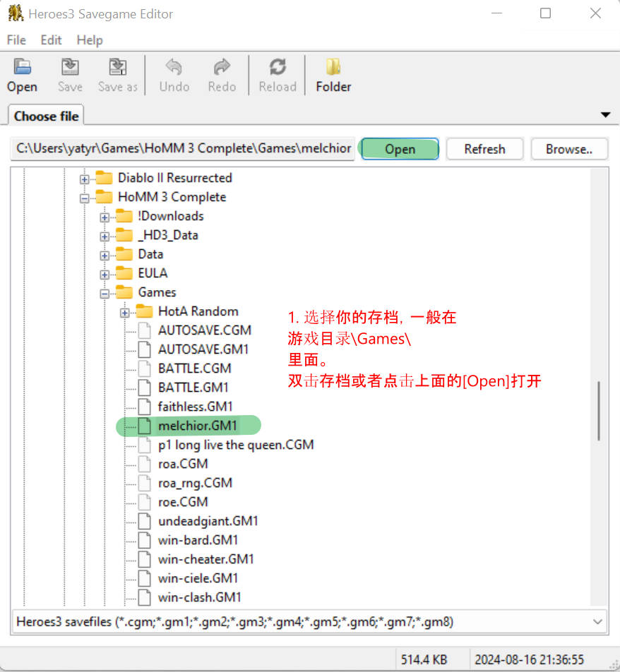The image size is (620, 672).
Task: Select the Diablo II Resurrected folder icon
Action: click(x=104, y=177)
